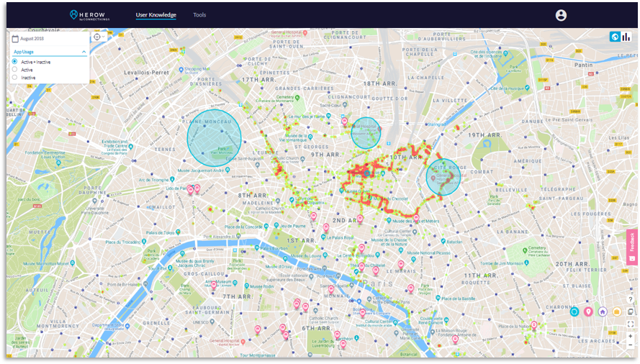The width and height of the screenshot is (640, 364).
Task: Click the purple home location icon
Action: (603, 311)
